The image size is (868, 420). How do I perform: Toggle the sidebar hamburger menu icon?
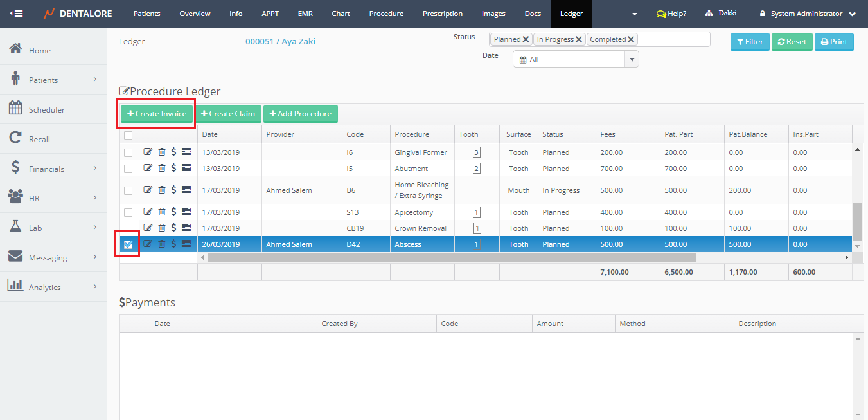coord(17,14)
